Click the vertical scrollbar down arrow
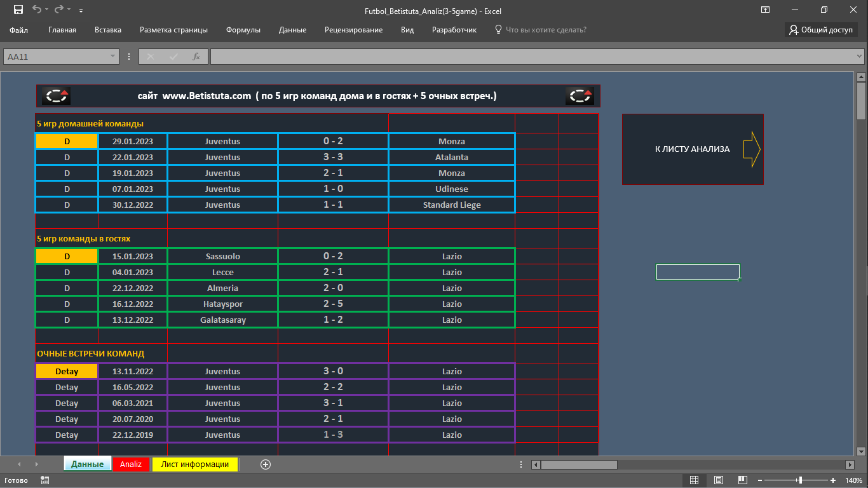The width and height of the screenshot is (868, 488). (861, 451)
